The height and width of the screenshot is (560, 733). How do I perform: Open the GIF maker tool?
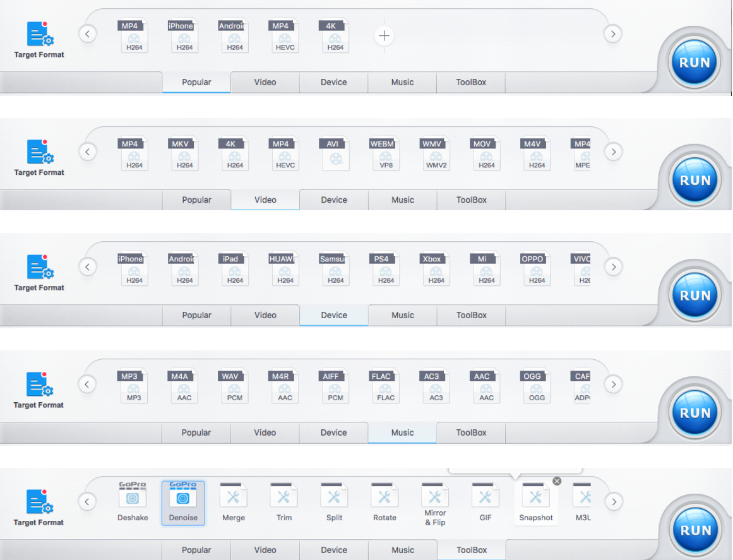click(x=486, y=503)
